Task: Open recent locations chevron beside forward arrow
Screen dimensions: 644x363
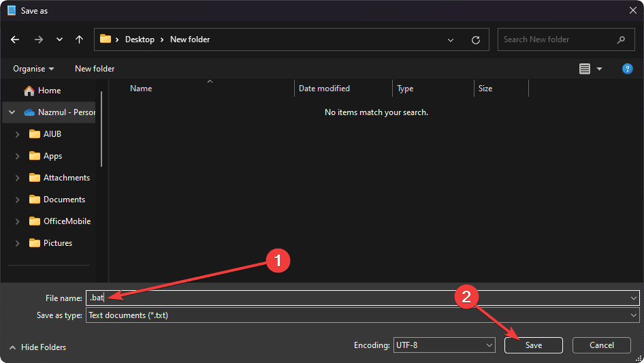Action: pos(59,40)
